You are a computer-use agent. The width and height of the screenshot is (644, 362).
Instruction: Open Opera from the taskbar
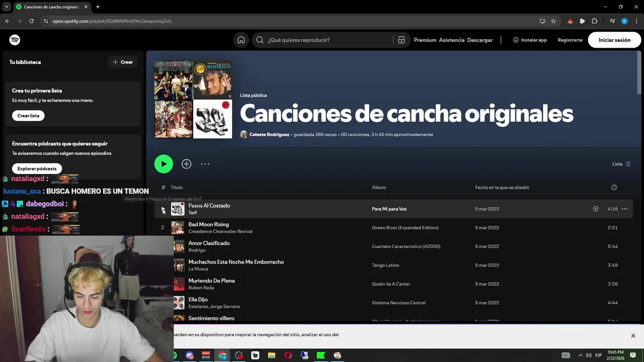pyautogui.click(x=288, y=355)
